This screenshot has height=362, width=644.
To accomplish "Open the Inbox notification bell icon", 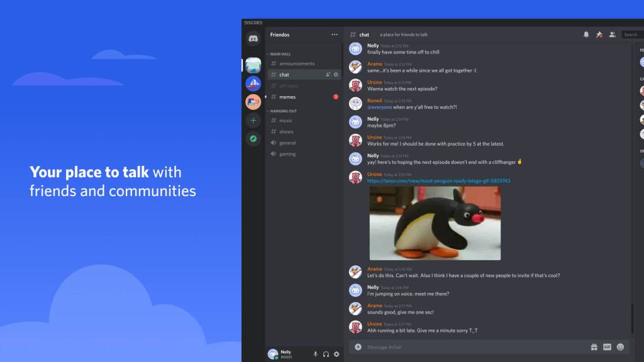I will point(587,35).
